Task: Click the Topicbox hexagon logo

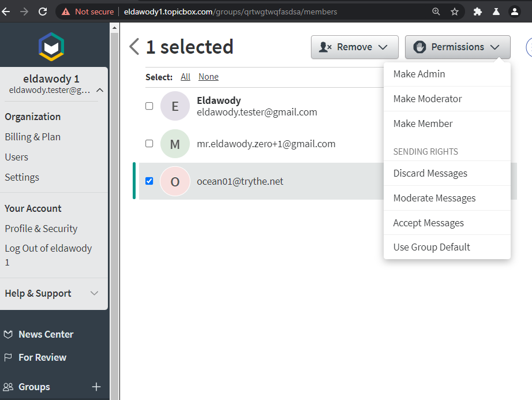Action: click(51, 47)
